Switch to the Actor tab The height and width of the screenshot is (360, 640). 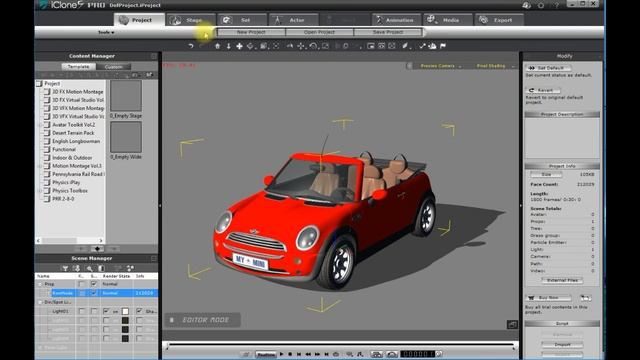(293, 20)
